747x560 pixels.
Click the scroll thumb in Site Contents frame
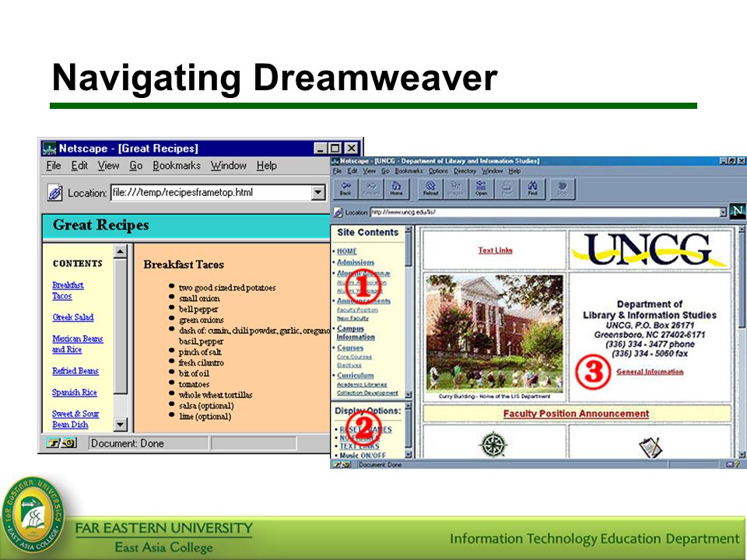coord(409,250)
